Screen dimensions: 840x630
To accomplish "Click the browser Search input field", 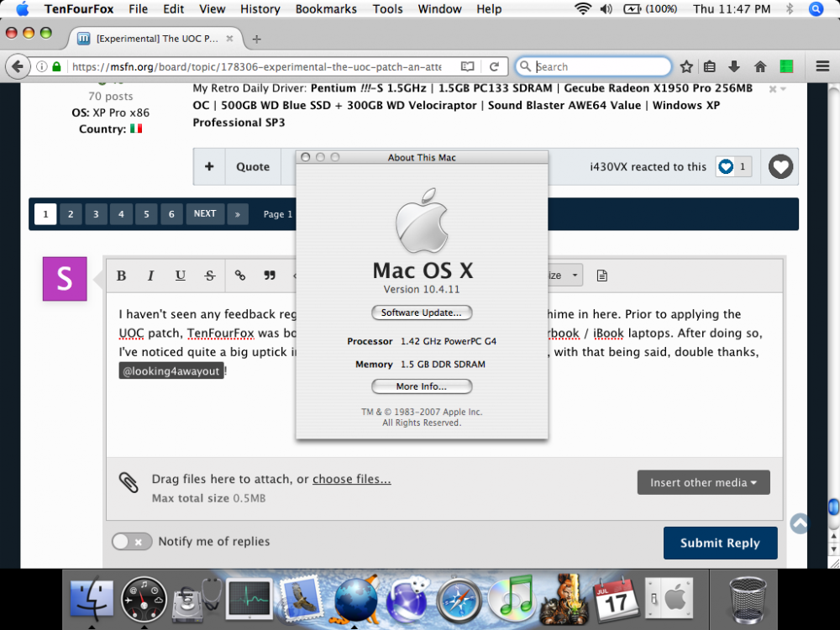I will [x=601, y=66].
